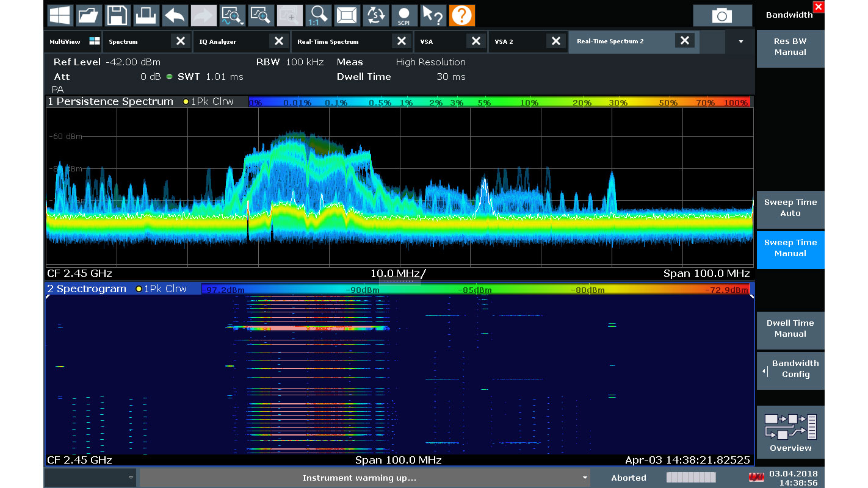Save using the floppy disk icon

pos(118,15)
